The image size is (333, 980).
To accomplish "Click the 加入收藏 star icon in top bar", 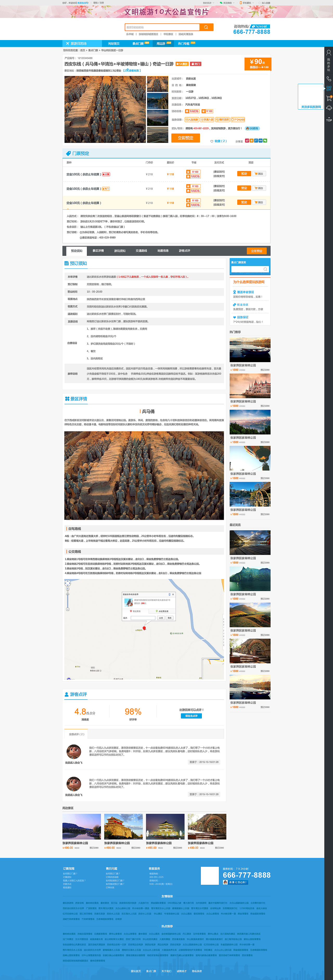I will click(259, 3).
